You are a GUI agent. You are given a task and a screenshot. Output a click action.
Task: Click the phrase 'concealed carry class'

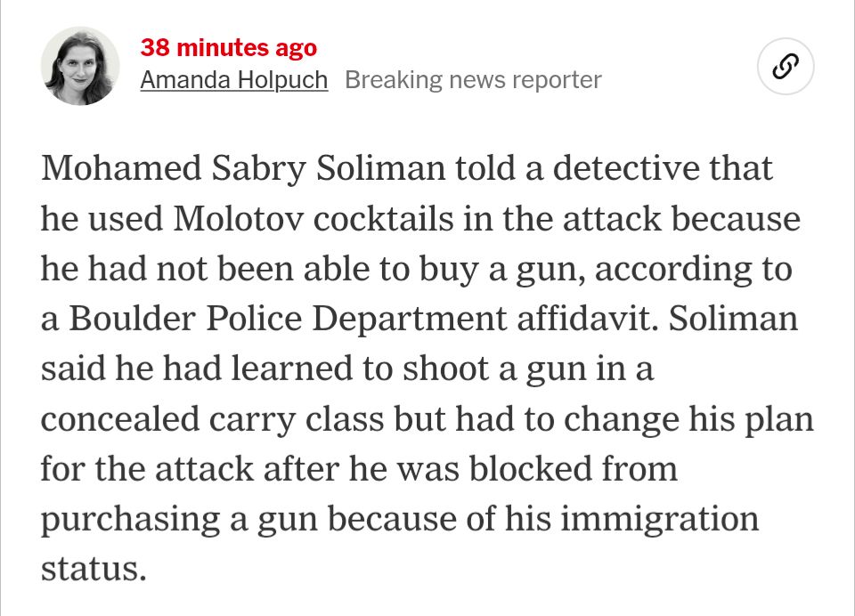[213, 419]
